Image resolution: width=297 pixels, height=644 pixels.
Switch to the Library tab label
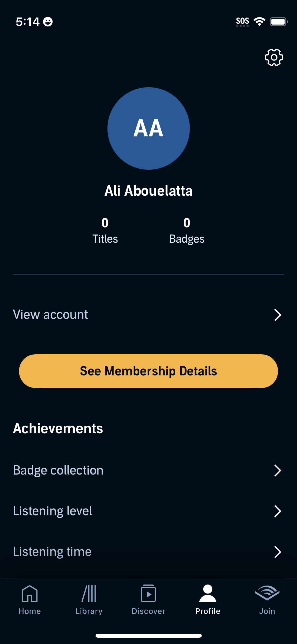pos(89,611)
